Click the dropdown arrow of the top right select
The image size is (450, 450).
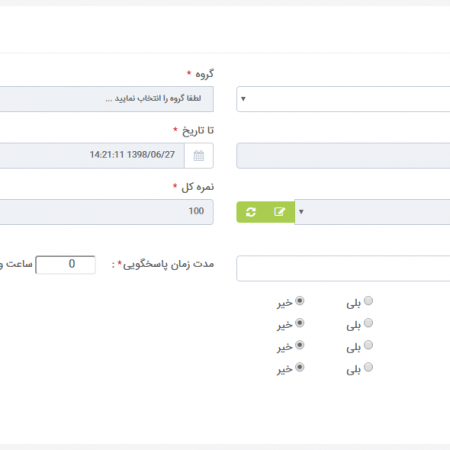tap(243, 99)
